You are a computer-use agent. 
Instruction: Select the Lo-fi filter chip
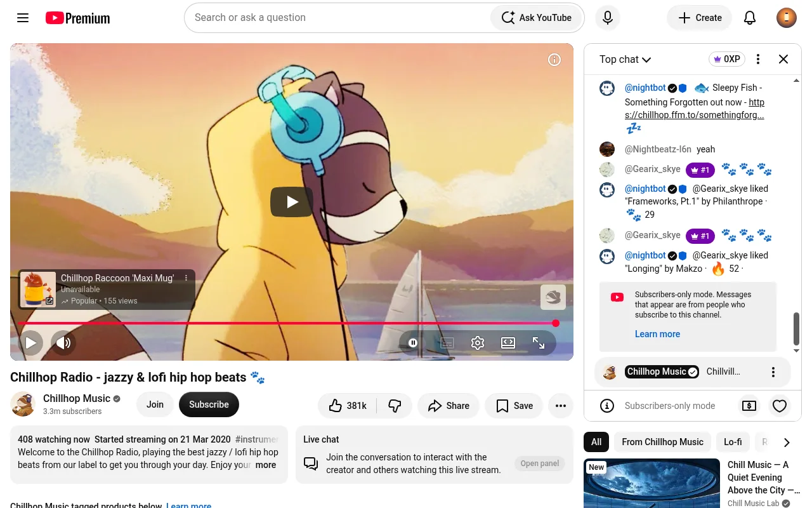click(733, 442)
